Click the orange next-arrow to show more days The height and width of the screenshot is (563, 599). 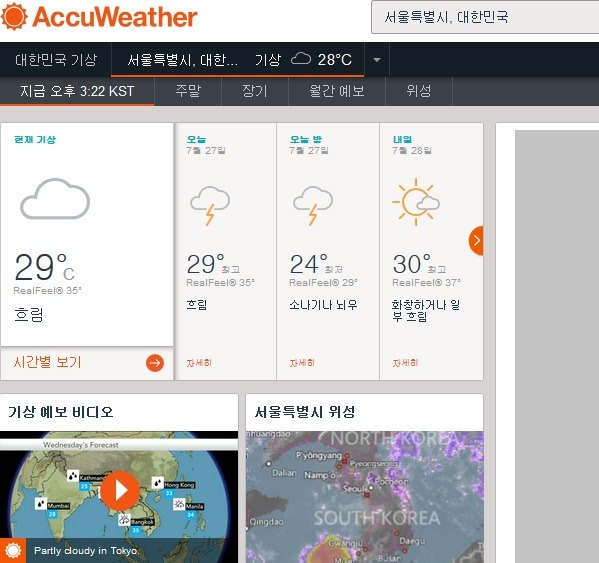pos(476,241)
